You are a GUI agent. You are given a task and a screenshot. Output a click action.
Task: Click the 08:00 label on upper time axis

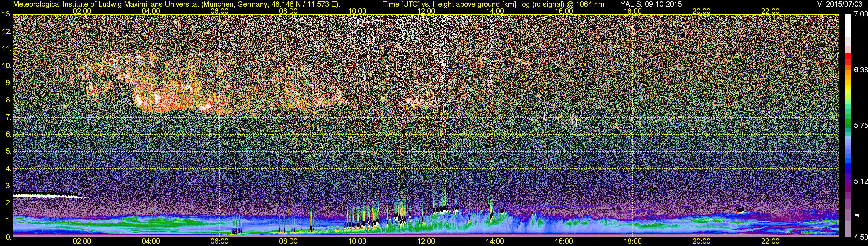click(288, 11)
